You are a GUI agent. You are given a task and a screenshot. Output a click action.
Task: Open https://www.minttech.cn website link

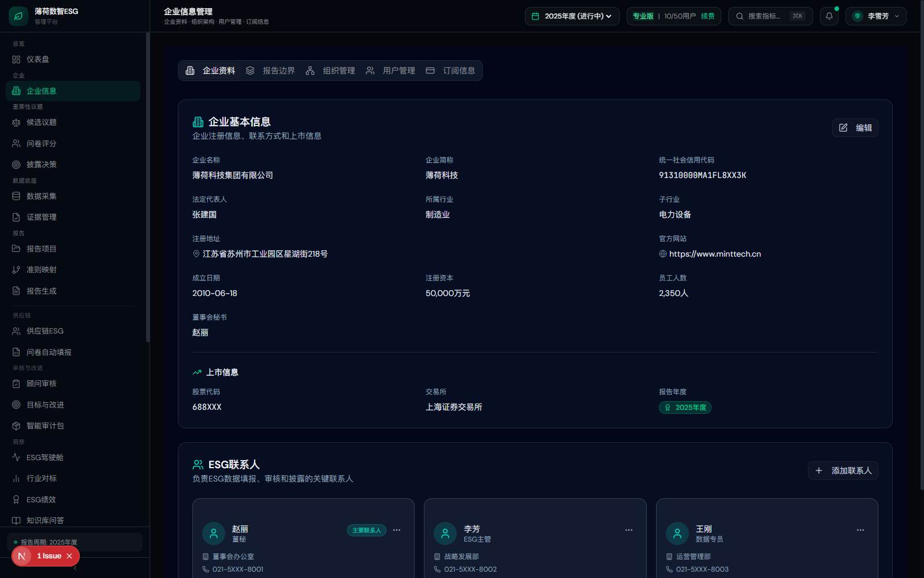(x=715, y=254)
